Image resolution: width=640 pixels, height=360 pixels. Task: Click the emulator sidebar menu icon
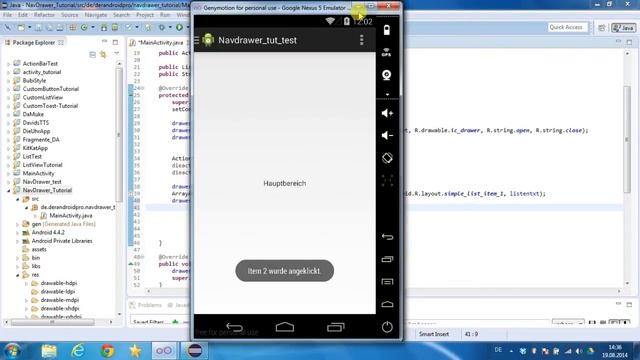coord(387,282)
